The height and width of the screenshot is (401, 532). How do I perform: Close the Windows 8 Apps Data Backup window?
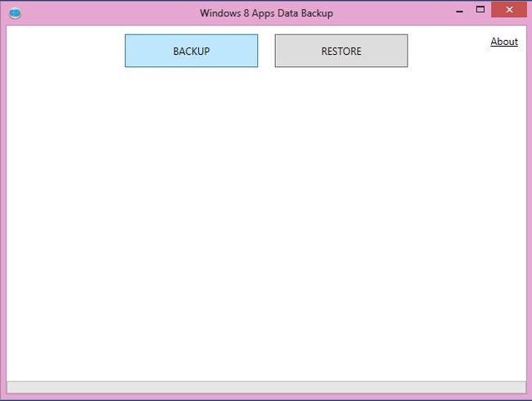(x=509, y=10)
